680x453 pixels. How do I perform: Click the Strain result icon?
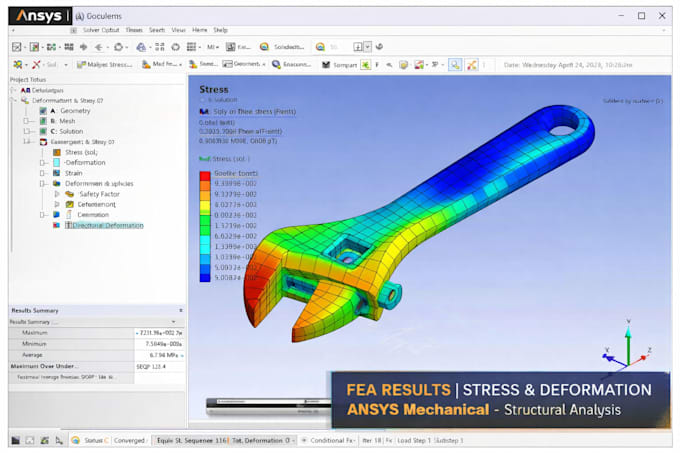coord(57,173)
